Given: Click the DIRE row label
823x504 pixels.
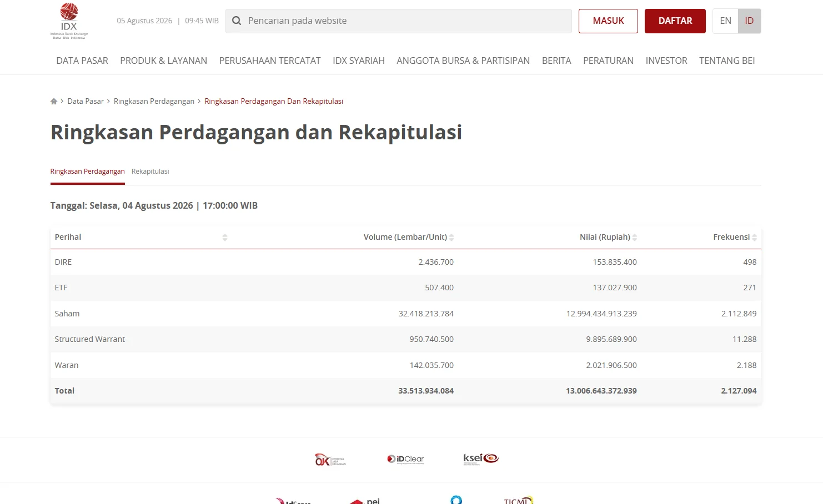Looking at the screenshot, I should pos(63,262).
